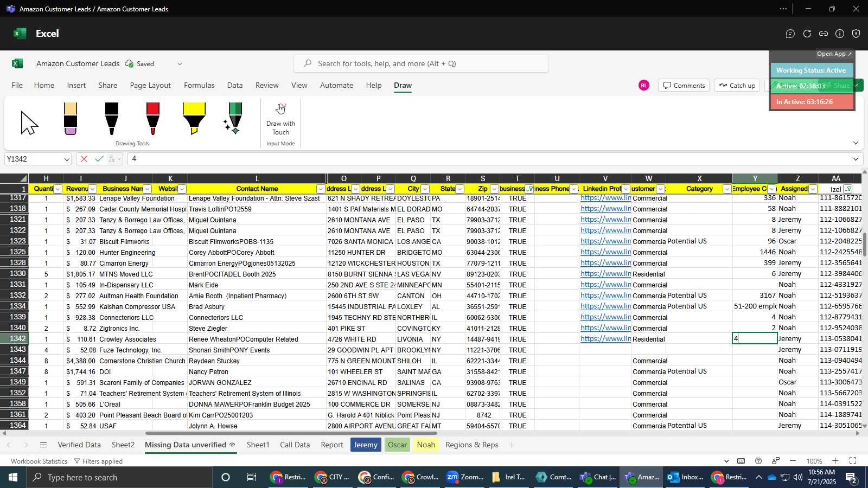Select column Y header
Viewport: 868px width, 488px height.
pos(755,178)
